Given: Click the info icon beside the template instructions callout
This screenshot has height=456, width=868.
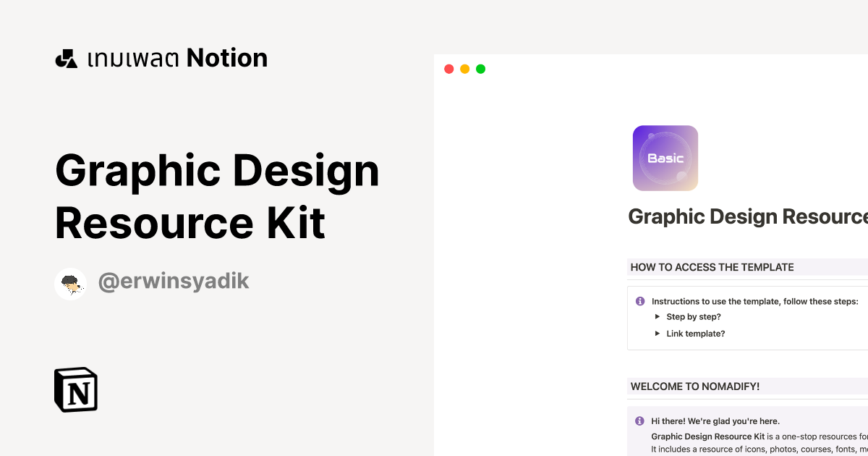Looking at the screenshot, I should pyautogui.click(x=639, y=301).
